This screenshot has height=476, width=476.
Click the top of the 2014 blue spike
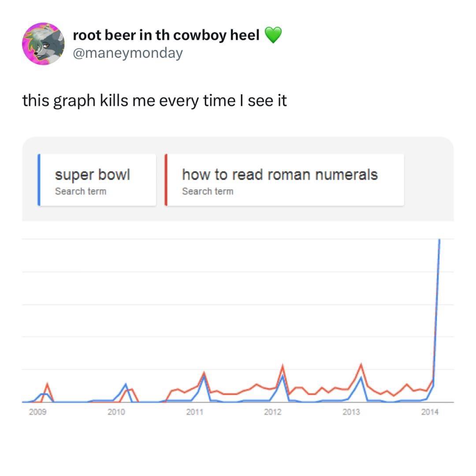[x=439, y=240]
